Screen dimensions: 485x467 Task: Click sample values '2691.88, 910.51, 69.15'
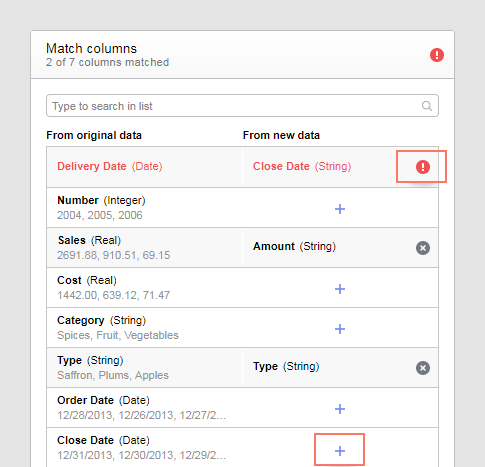[113, 255]
